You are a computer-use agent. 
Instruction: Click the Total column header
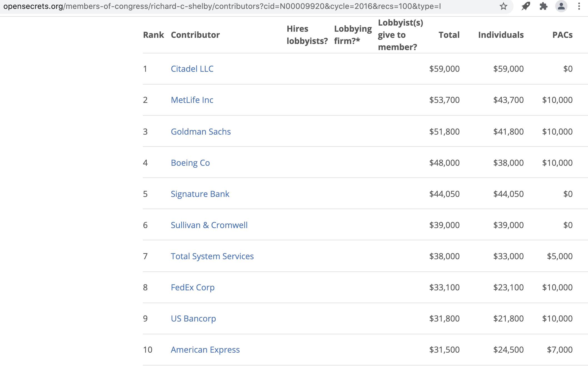tap(449, 35)
